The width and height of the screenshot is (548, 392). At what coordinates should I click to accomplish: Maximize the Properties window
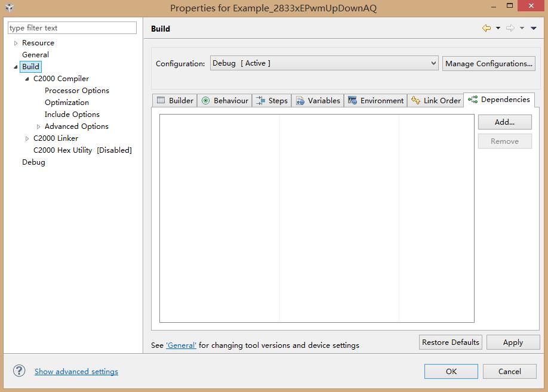tap(510, 5)
